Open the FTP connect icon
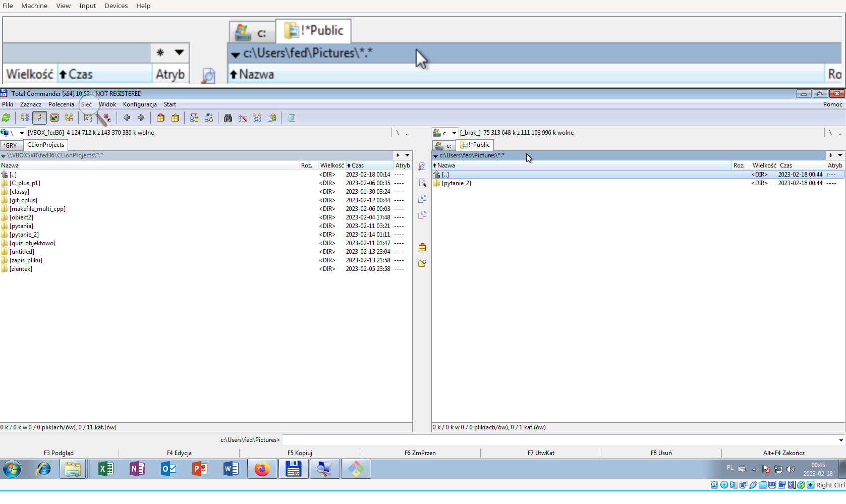This screenshot has width=846, height=504. [x=194, y=118]
